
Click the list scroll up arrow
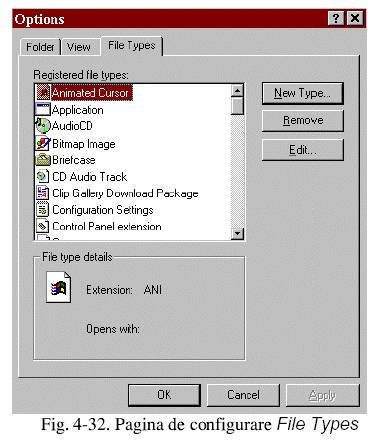(x=238, y=91)
